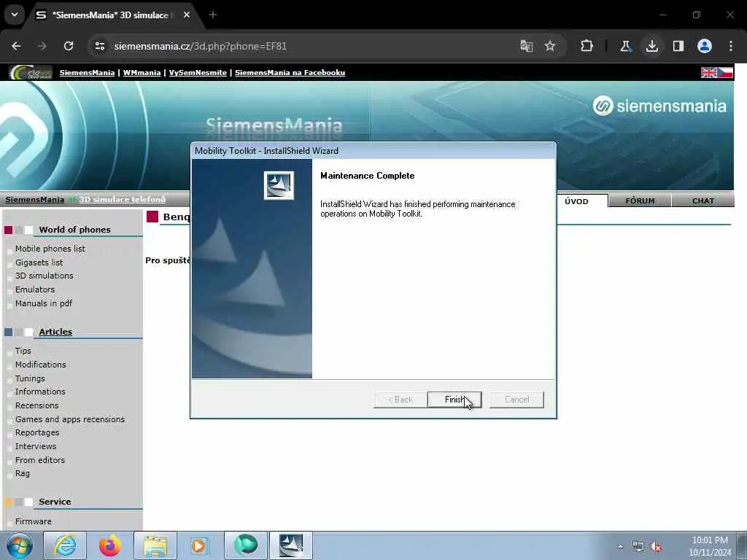This screenshot has height=560, width=747.
Task: Open Recensions sidebar link
Action: tap(36, 405)
